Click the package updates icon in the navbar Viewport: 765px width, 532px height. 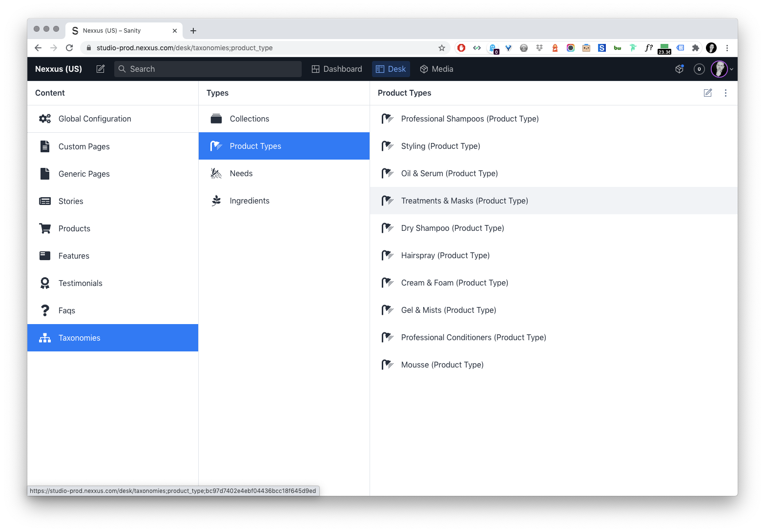point(679,69)
